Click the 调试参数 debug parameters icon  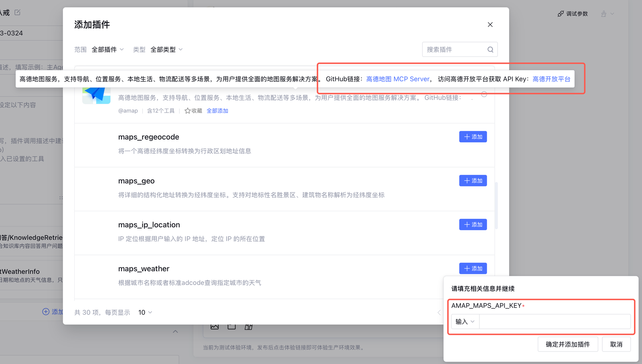[561, 14]
